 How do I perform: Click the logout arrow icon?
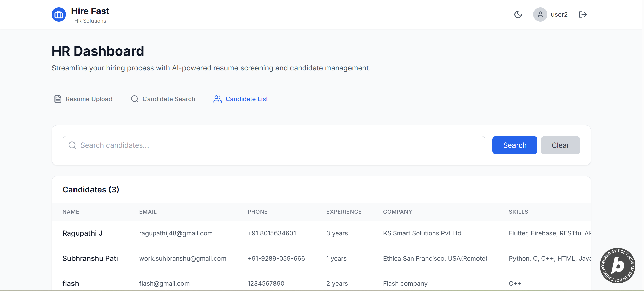click(x=583, y=15)
